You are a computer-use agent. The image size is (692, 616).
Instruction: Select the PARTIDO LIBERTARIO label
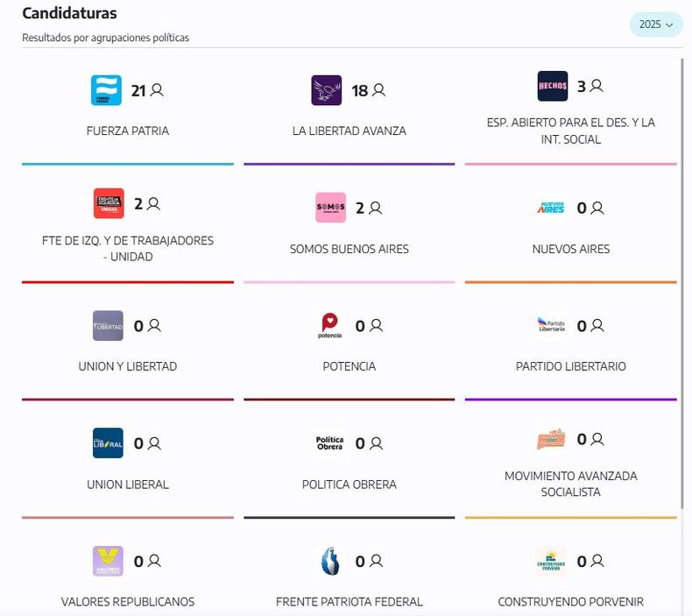coord(570,366)
